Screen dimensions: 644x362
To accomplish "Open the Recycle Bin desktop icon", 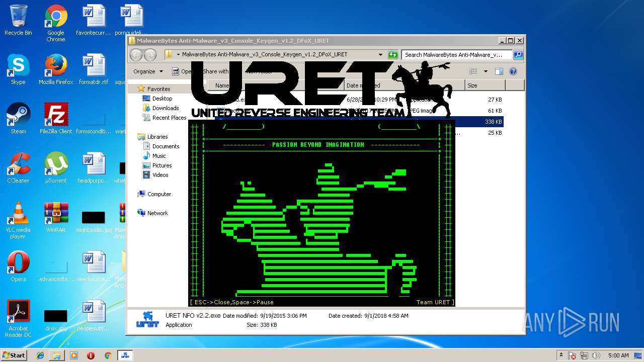I will tap(18, 20).
